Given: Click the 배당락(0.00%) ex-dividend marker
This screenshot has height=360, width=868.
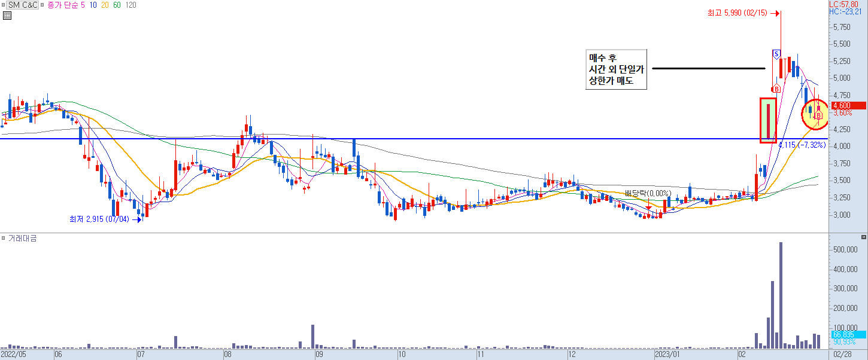Looking at the screenshot, I should 648,193.
